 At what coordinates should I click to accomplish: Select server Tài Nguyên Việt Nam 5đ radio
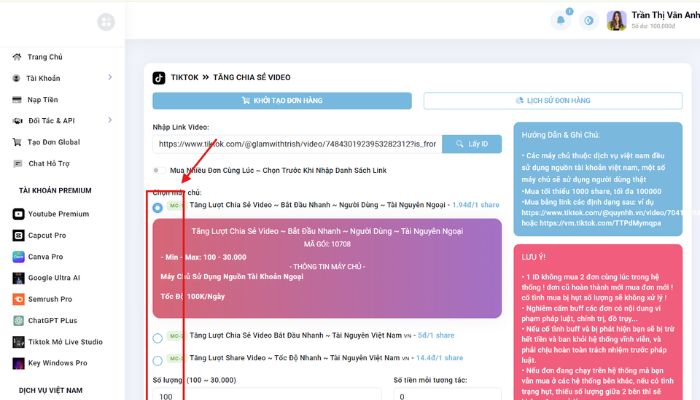point(158,338)
